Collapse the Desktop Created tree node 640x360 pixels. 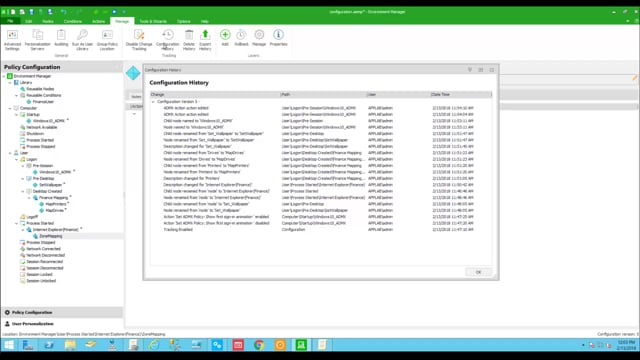pyautogui.click(x=23, y=191)
